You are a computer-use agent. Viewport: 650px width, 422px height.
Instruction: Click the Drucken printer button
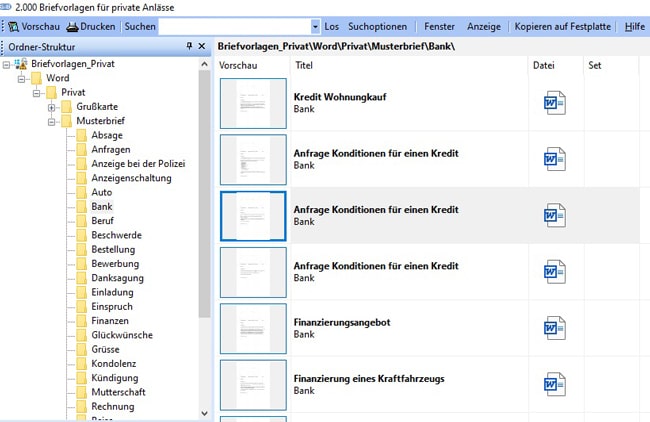coord(91,26)
